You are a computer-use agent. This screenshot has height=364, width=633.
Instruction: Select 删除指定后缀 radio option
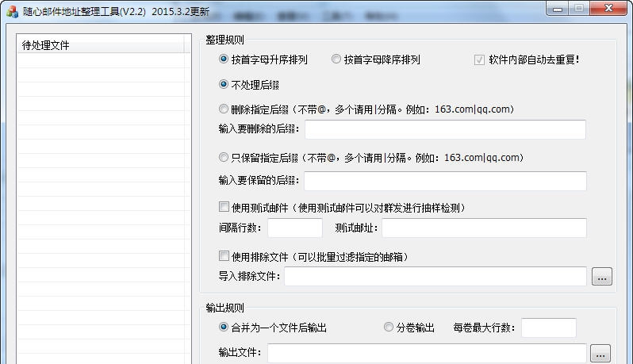click(x=223, y=109)
